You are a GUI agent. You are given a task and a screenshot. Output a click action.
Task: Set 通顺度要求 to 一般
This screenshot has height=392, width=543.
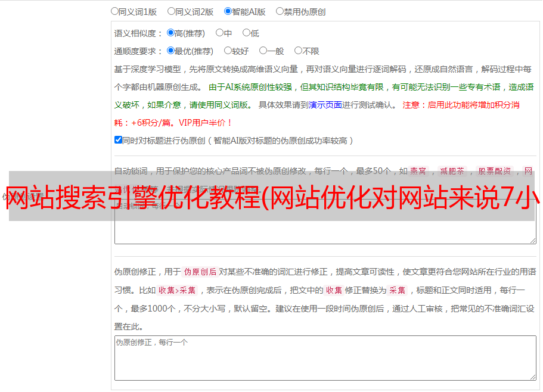coord(263,51)
